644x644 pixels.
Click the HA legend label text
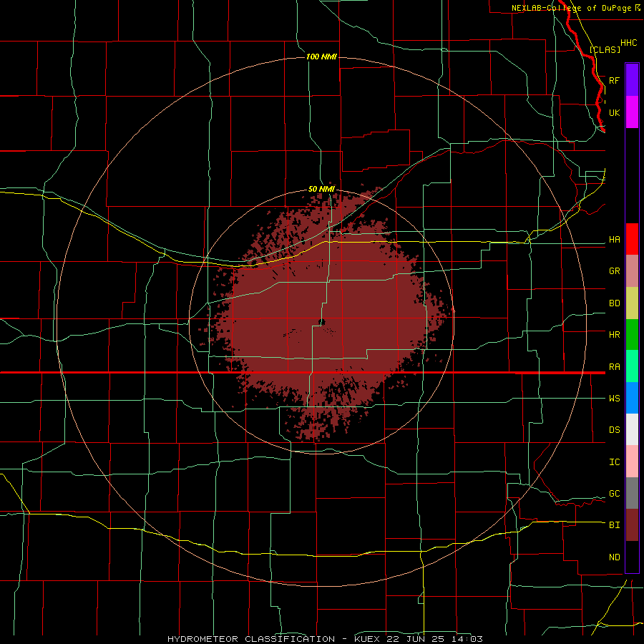click(x=614, y=240)
